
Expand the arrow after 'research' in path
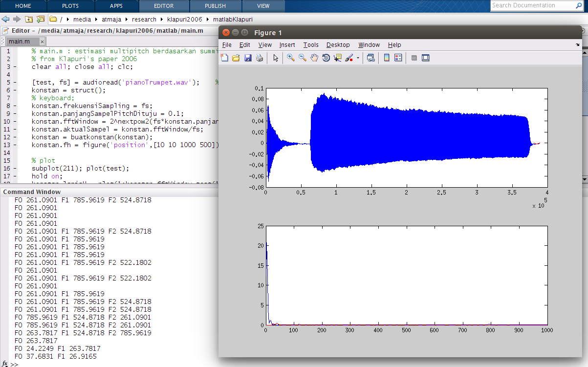point(161,20)
